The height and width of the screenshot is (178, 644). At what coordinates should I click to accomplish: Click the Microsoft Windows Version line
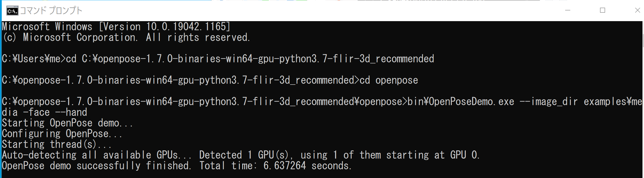click(116, 26)
